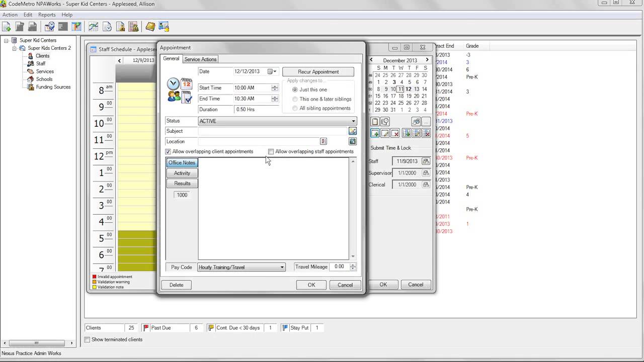Click the new record toolbar icon with green plus

tap(7, 27)
